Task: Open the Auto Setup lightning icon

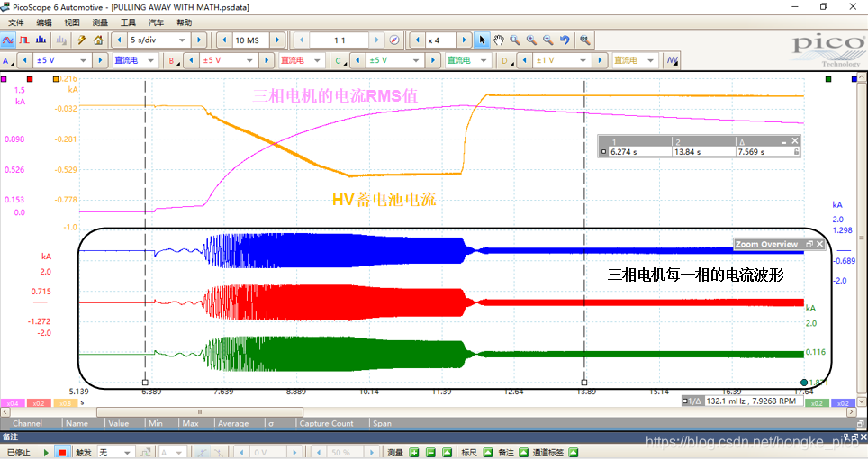Action: pyautogui.click(x=81, y=40)
